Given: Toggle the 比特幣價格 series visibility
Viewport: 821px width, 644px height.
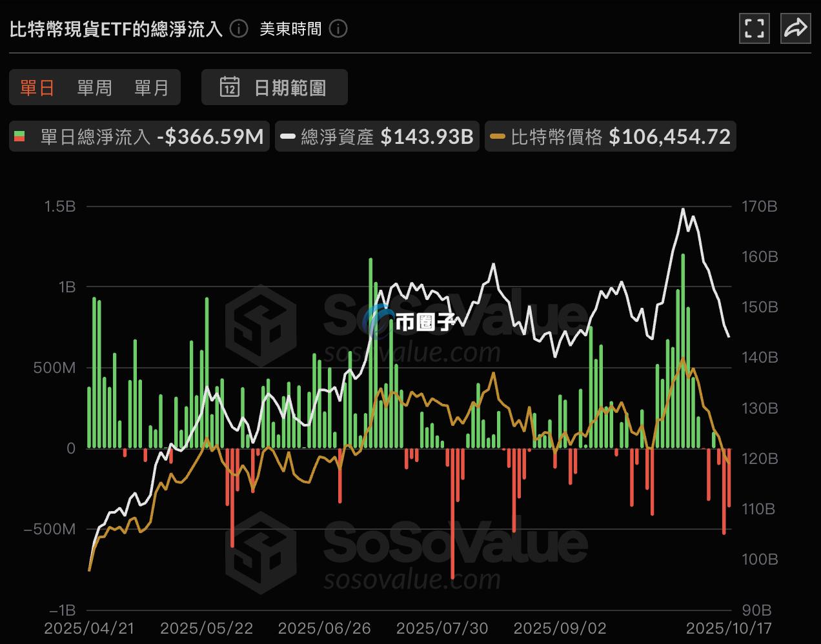Looking at the screenshot, I should point(556,137).
